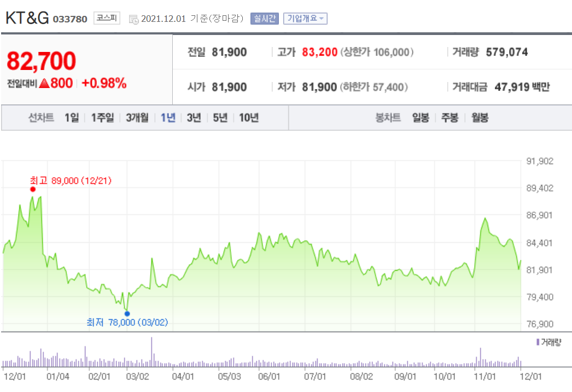Click the KT&G stock name heading
This screenshot has width=572, height=392.
click(27, 18)
